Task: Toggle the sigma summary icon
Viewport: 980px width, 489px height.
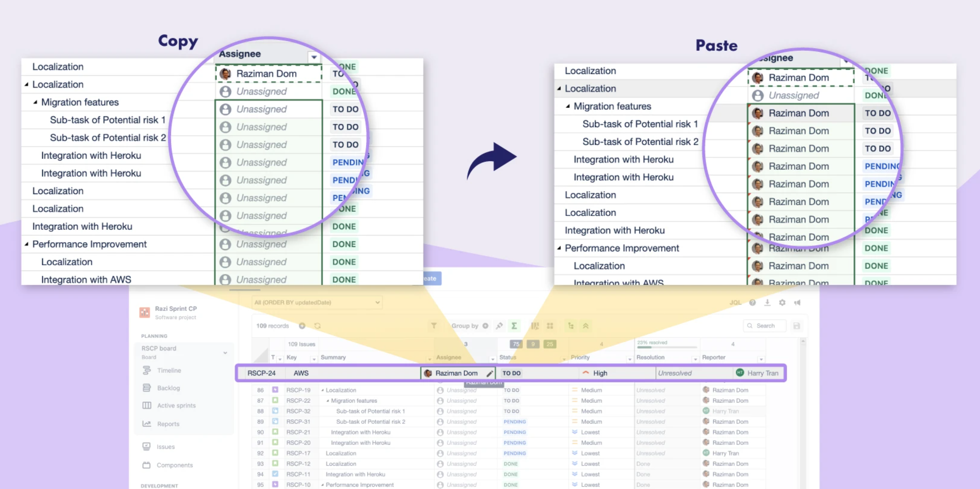Action: pos(514,326)
